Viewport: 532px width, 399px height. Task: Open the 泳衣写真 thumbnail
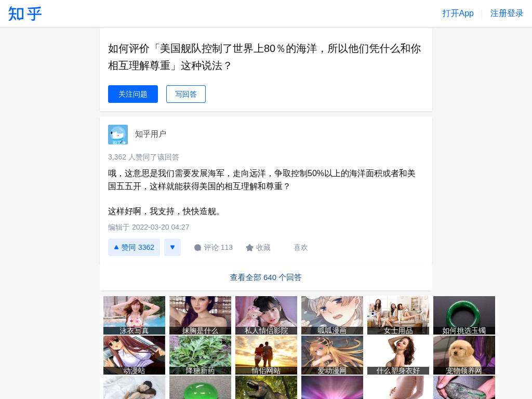coord(135,315)
